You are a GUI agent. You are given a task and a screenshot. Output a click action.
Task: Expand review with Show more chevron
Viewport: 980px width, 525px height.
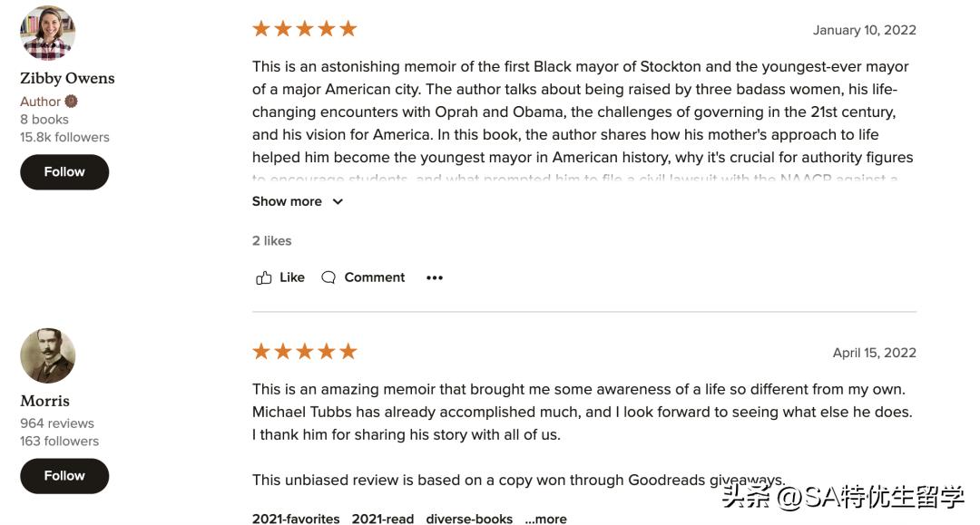coord(338,201)
